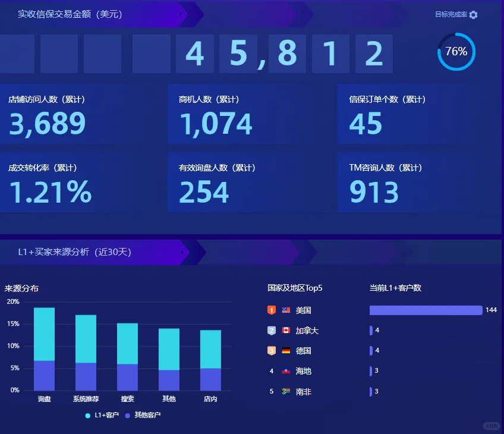Screen dimensions: 504x434
Task: Click the 搜索 axis label
Action: click(127, 399)
